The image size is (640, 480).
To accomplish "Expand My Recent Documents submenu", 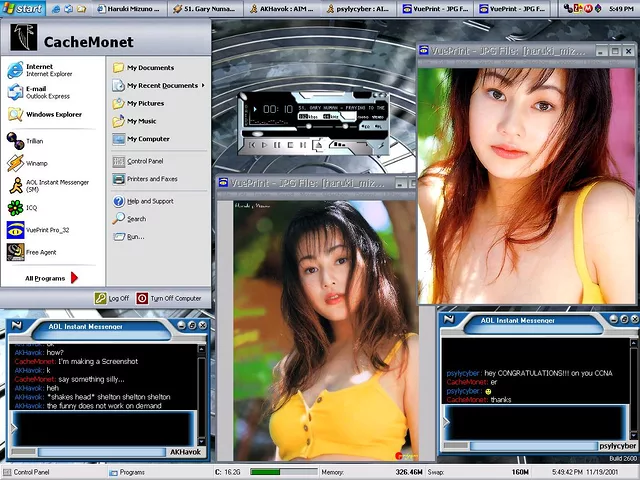I will (x=162, y=86).
